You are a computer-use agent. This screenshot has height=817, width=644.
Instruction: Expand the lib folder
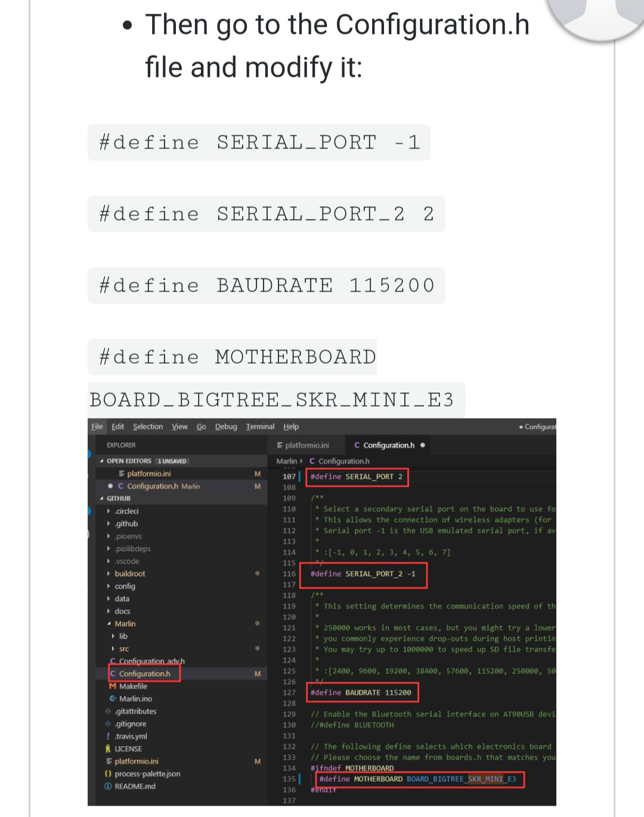pos(113,637)
